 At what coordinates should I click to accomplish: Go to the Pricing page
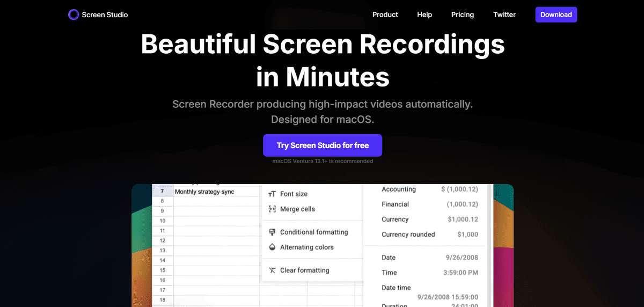click(x=463, y=14)
